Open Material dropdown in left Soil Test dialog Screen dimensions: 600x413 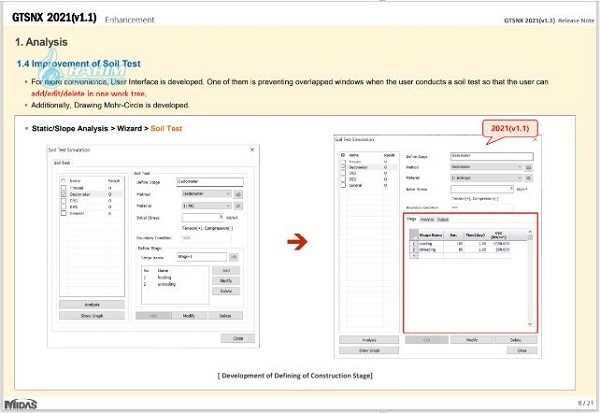click(x=206, y=206)
